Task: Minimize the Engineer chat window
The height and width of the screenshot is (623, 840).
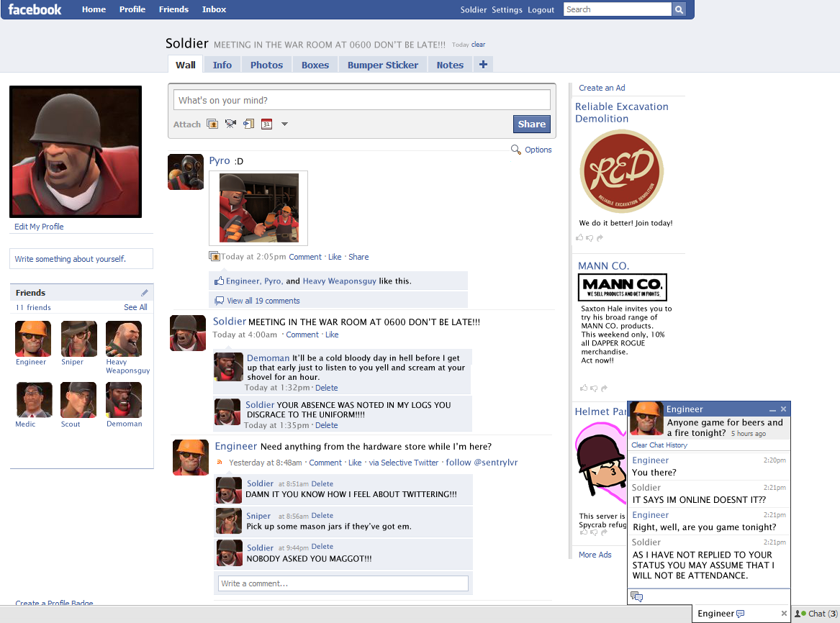Action: point(772,409)
